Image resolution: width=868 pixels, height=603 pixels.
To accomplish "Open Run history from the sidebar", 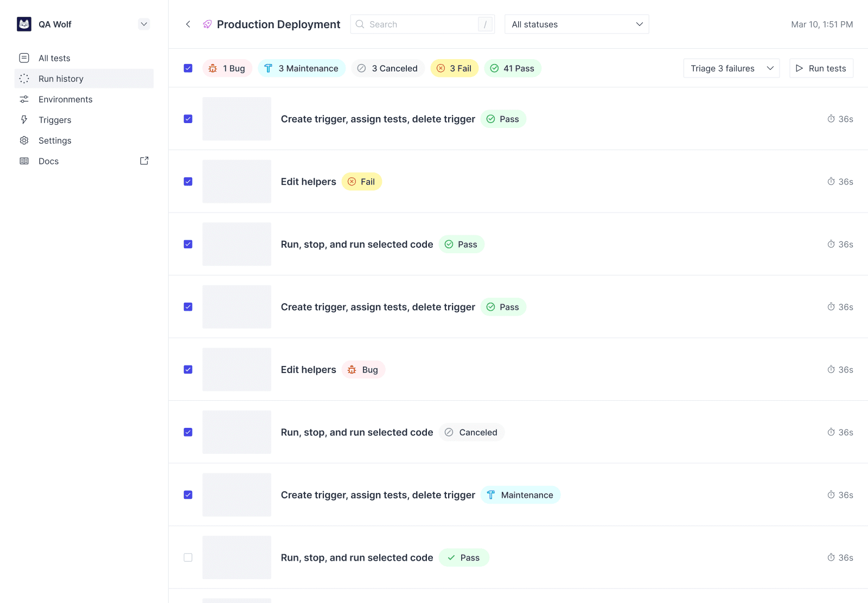I will tap(61, 79).
